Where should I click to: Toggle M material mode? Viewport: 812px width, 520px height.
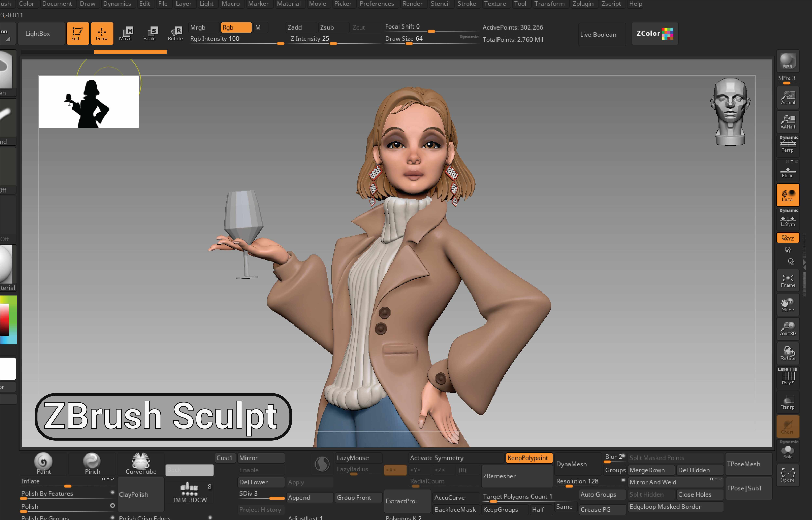pyautogui.click(x=260, y=27)
